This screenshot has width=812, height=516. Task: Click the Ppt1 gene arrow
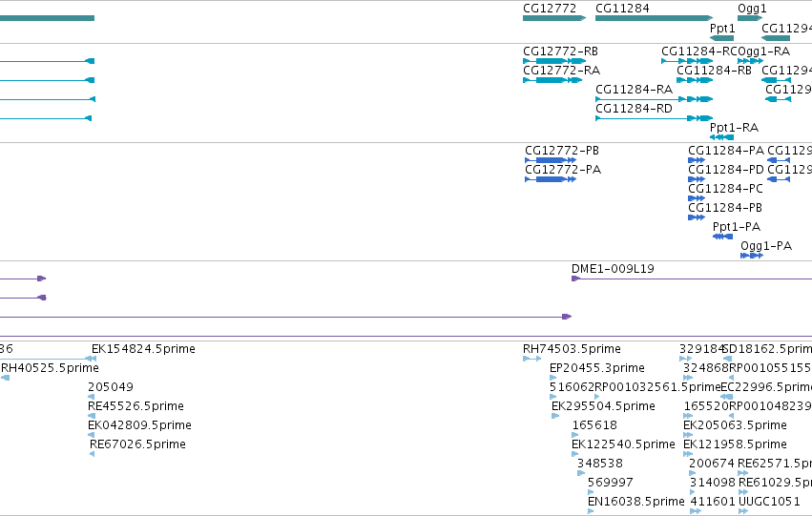[x=721, y=38]
